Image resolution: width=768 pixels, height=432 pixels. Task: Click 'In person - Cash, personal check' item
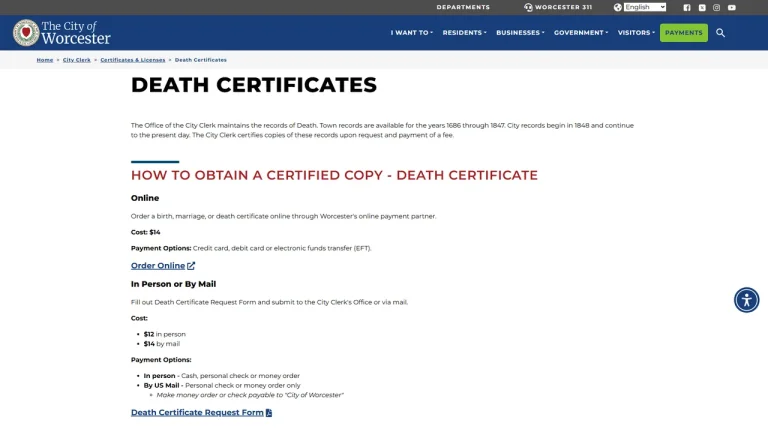click(221, 376)
